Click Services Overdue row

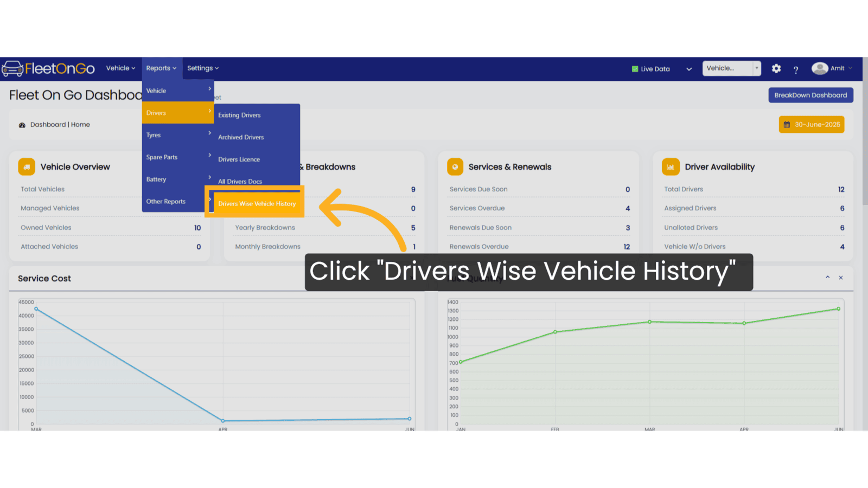(x=539, y=208)
